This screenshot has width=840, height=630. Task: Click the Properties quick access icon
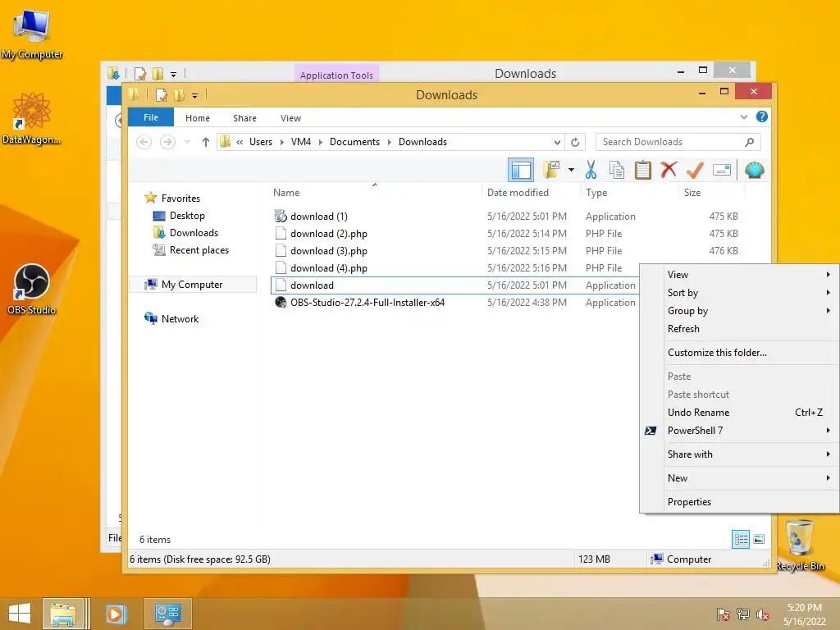click(x=162, y=95)
